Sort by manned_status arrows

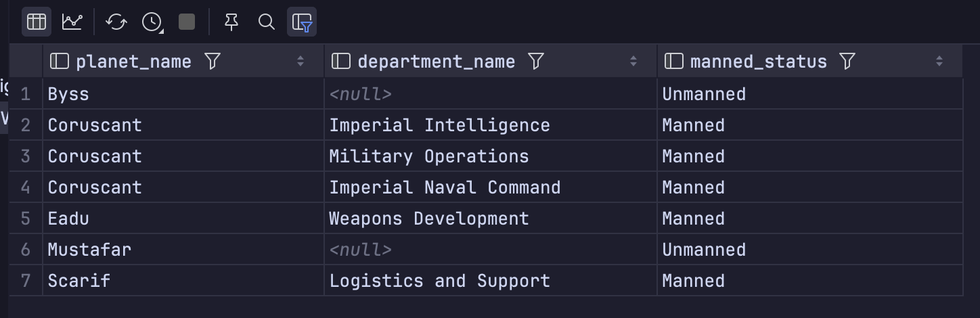pos(939,62)
